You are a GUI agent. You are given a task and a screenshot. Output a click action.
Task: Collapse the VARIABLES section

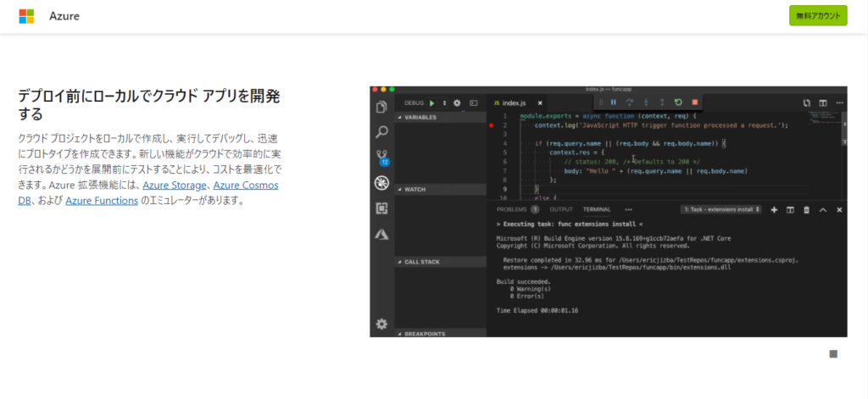(440, 117)
